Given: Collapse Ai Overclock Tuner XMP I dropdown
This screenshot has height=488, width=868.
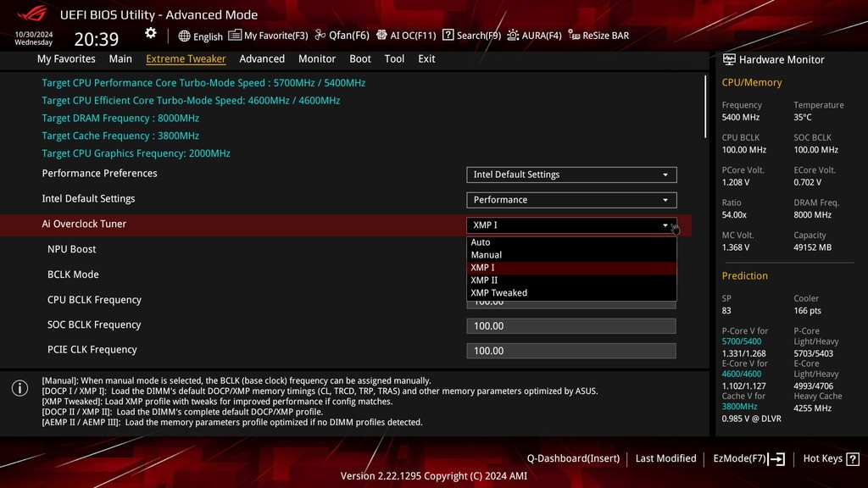Looking at the screenshot, I should pos(571,225).
